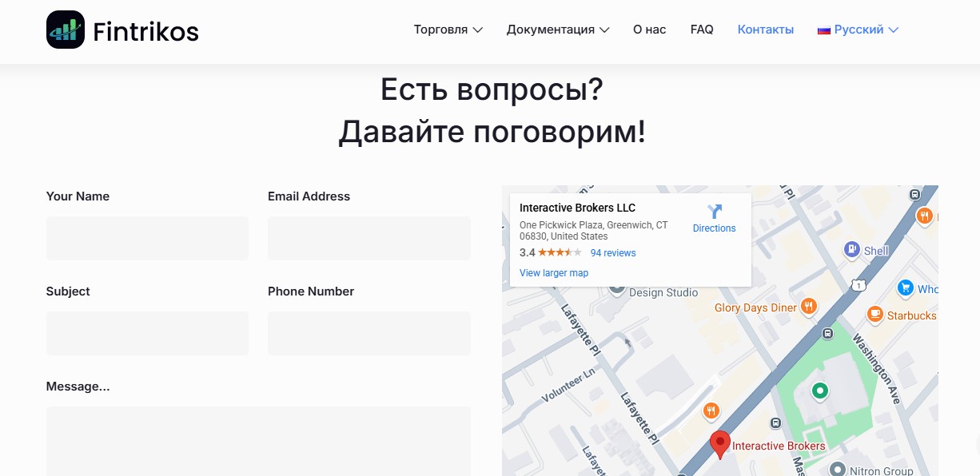Click the orange restaurant marker above the red pin

pyautogui.click(x=711, y=411)
